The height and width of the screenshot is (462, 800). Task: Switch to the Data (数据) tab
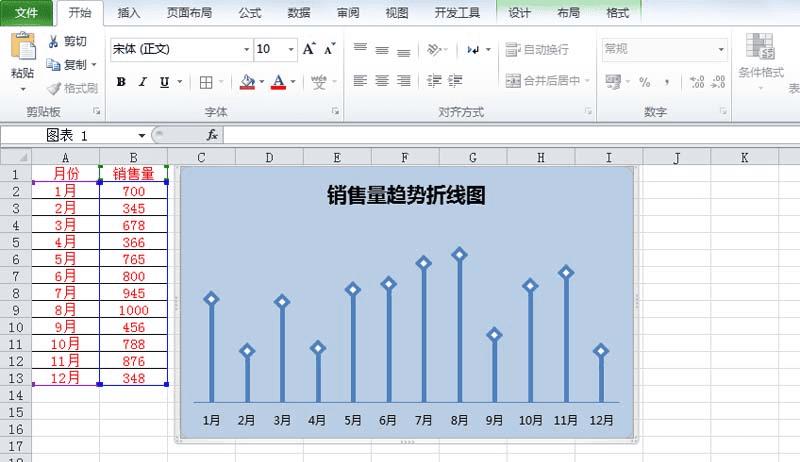tap(299, 13)
